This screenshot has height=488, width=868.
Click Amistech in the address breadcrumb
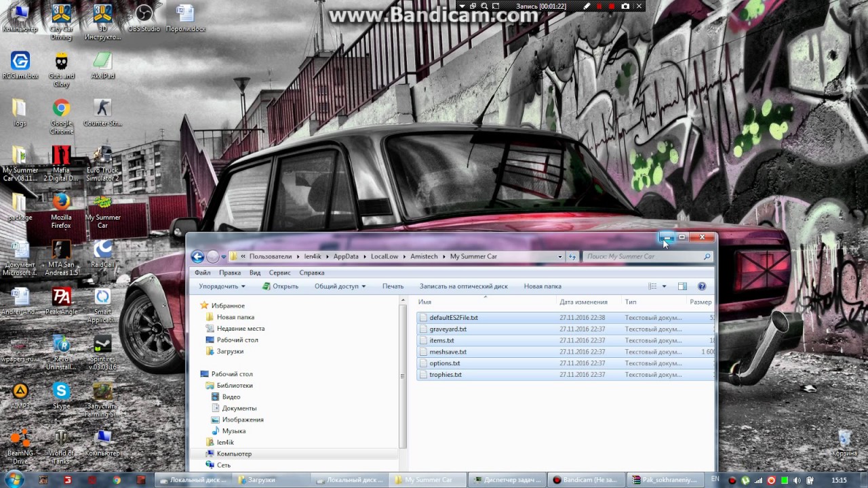coord(424,257)
